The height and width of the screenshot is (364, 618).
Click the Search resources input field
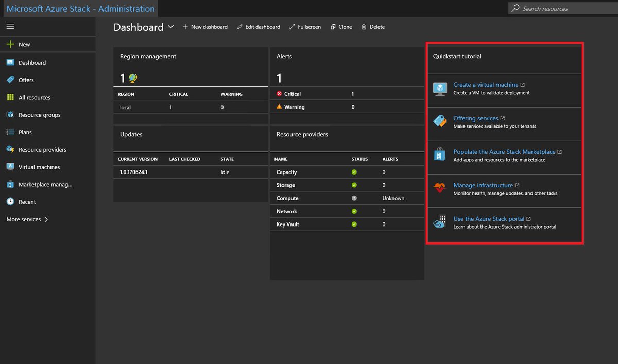563,8
